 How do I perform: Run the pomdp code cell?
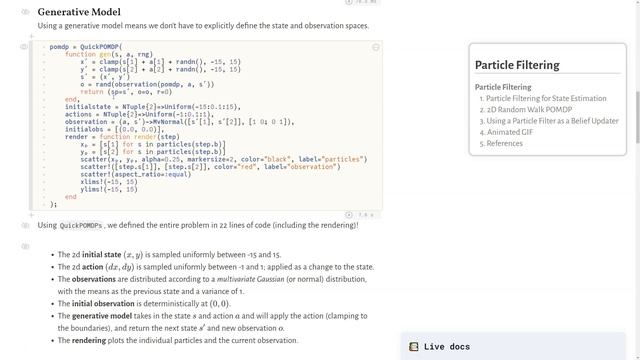tap(349, 215)
